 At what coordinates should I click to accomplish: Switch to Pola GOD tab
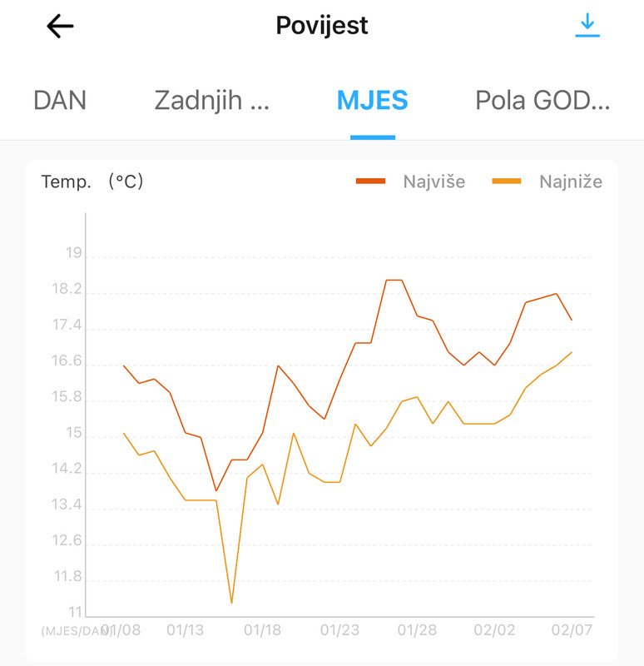542,101
